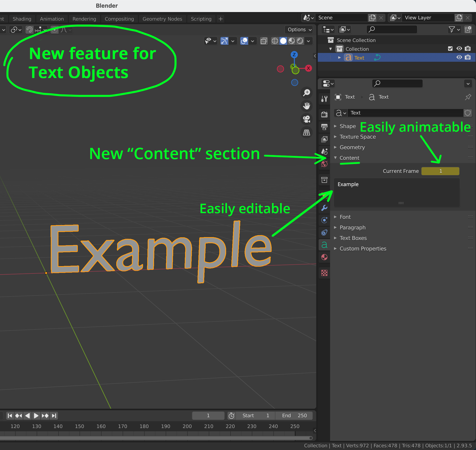Open the View Layer properties tab icon

pos(324,139)
